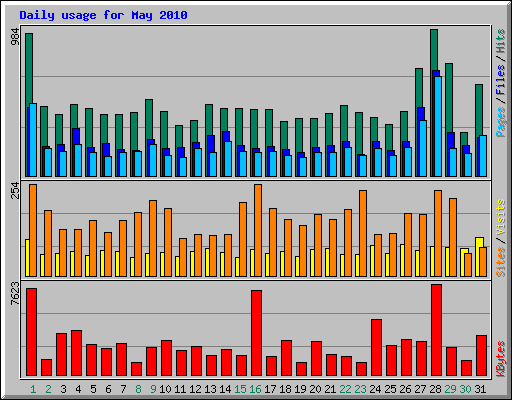This screenshot has height=400, width=512.
Task: Click the orange sites bar for day 28
Action: 438,233
